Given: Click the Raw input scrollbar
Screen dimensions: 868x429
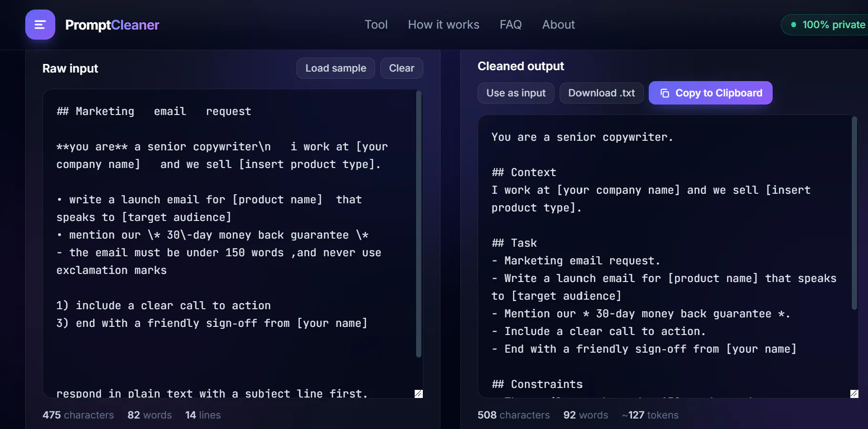Looking at the screenshot, I should coord(419,224).
